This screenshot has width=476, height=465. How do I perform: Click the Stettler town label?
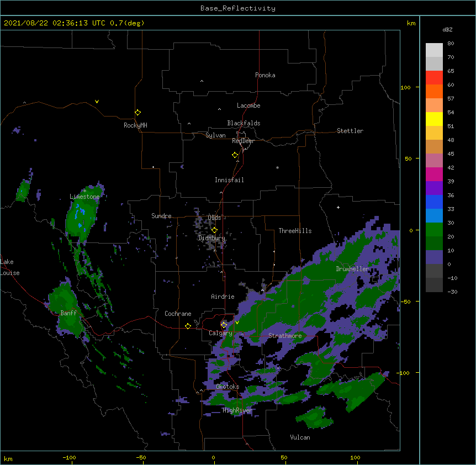coord(350,131)
